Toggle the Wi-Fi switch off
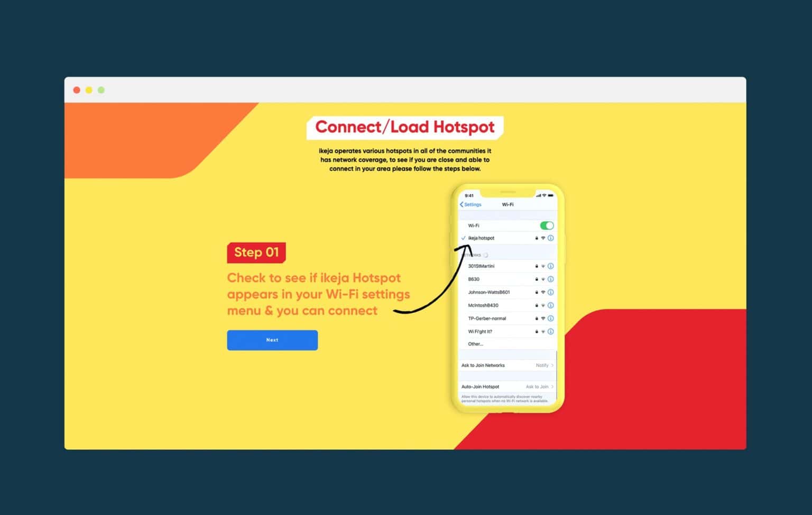The image size is (812, 515). click(x=547, y=226)
